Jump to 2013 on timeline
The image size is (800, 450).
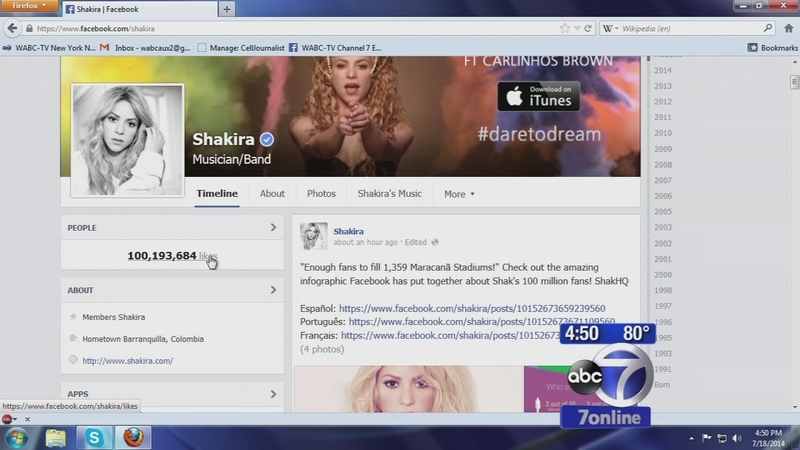click(x=663, y=86)
